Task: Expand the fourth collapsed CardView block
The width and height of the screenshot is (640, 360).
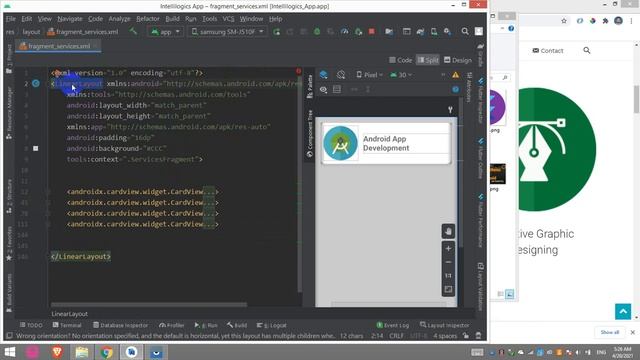Action: pyautogui.click(x=209, y=224)
